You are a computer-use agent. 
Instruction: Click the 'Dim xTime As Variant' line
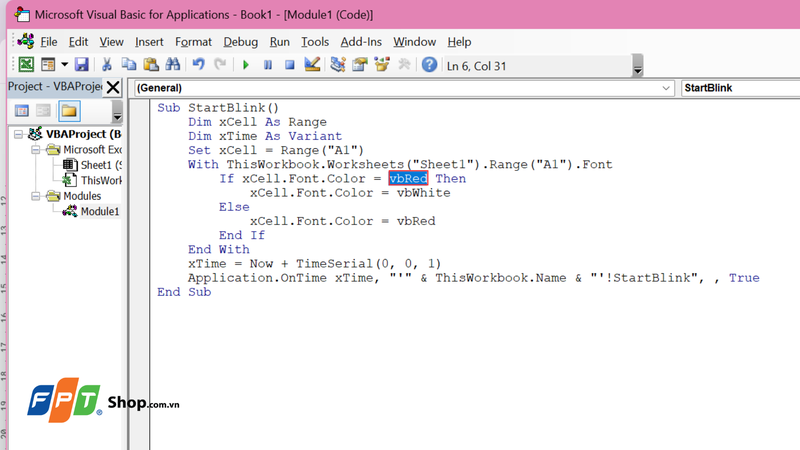pyautogui.click(x=265, y=136)
